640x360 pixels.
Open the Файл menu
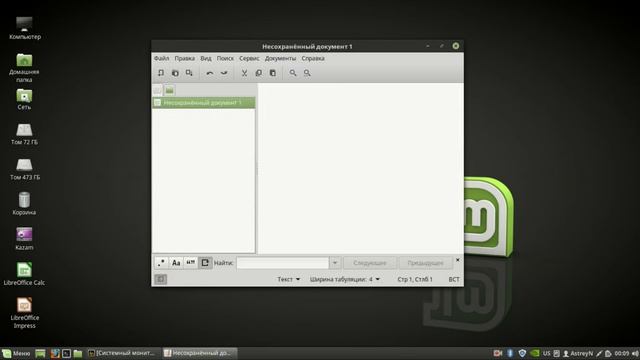point(162,58)
